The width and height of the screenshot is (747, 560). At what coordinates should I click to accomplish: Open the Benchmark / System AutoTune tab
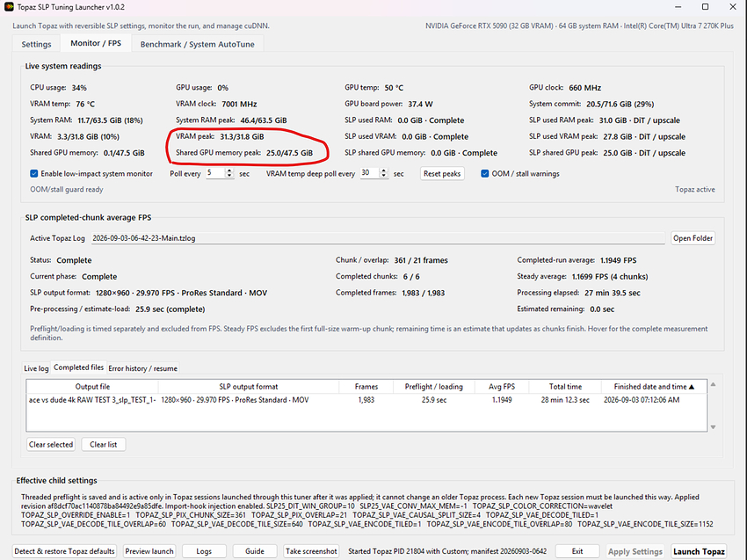pos(197,44)
